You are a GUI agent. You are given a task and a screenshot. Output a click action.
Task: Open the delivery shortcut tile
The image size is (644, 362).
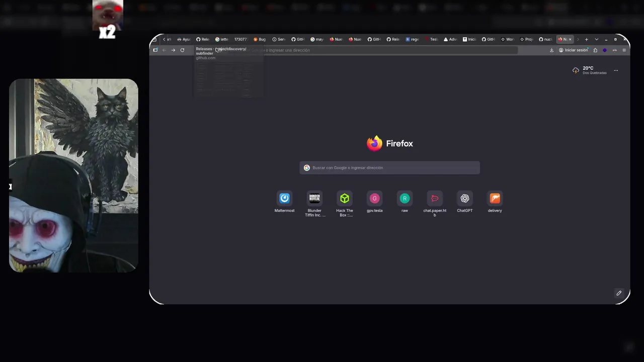495,202
